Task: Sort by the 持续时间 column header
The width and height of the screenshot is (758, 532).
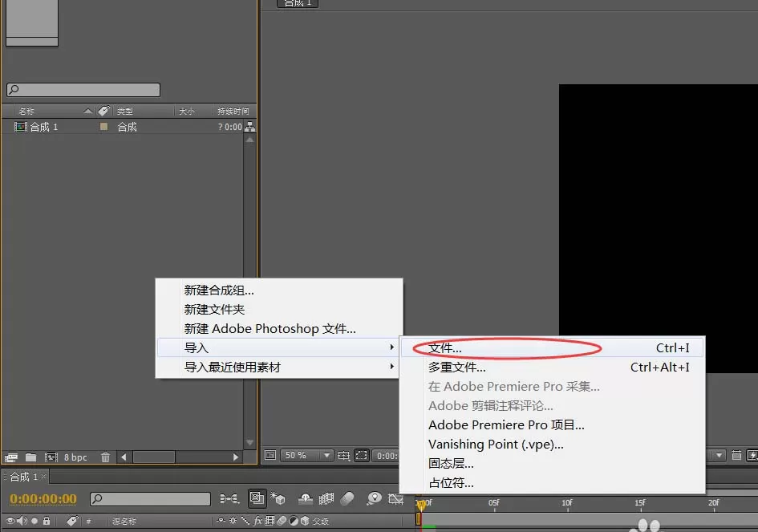Action: click(233, 112)
